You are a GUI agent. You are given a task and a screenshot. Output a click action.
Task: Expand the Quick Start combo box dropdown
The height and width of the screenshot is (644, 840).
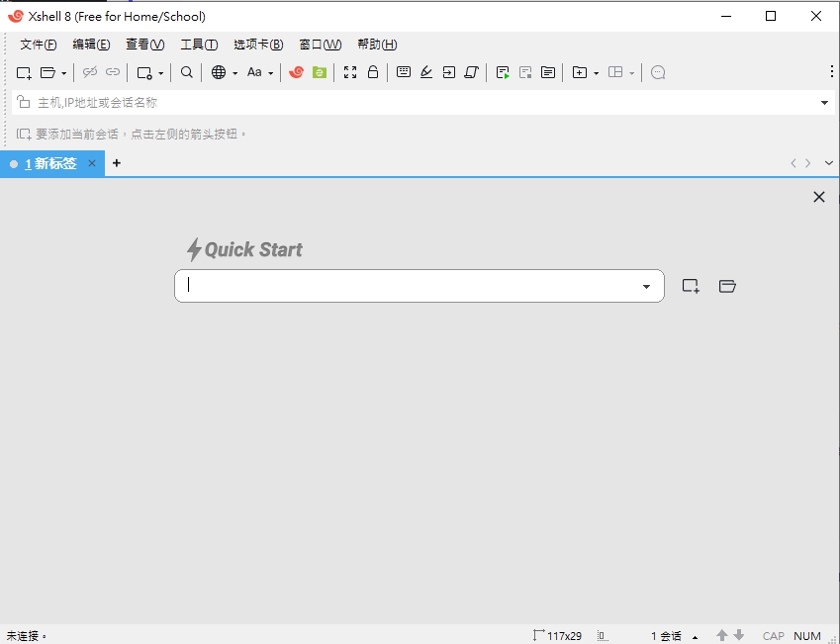point(646,287)
